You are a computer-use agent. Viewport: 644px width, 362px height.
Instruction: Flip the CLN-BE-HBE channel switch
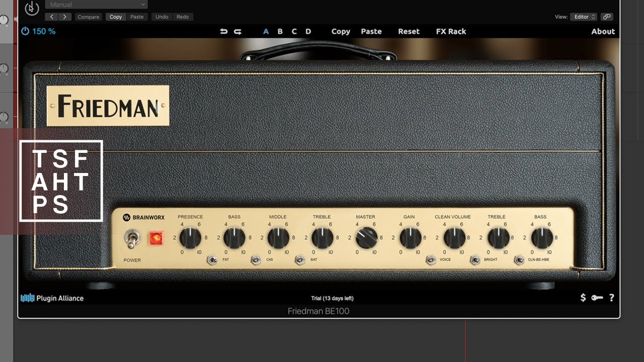tap(519, 260)
